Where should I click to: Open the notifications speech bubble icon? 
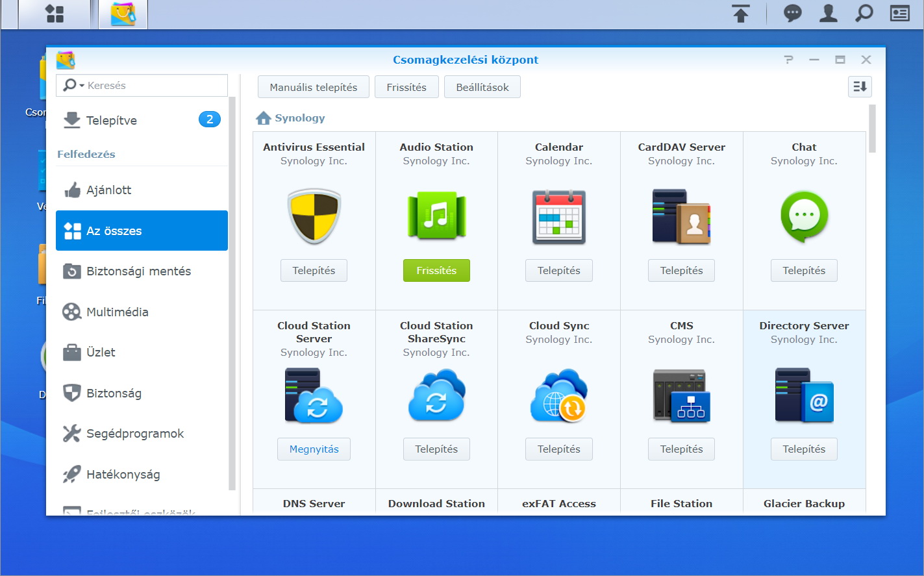[792, 14]
